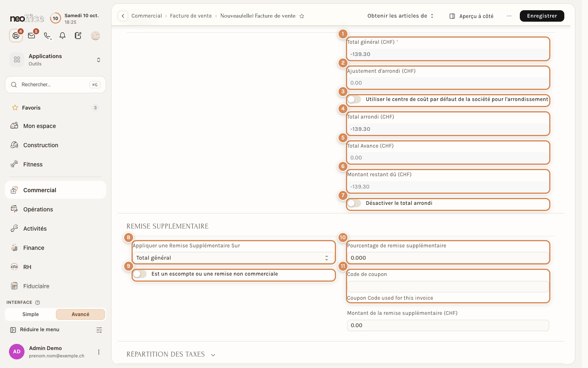This screenshot has width=588, height=368.
Task: Open the three-dot more options menu in header
Action: [x=509, y=16]
